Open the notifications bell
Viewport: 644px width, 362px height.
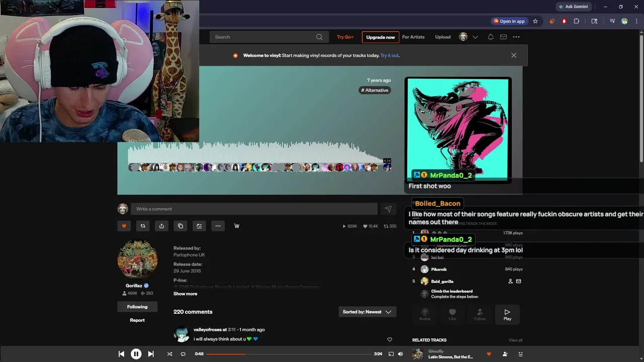click(491, 37)
